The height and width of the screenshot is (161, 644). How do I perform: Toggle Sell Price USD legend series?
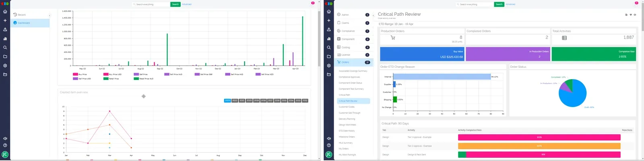point(82,79)
